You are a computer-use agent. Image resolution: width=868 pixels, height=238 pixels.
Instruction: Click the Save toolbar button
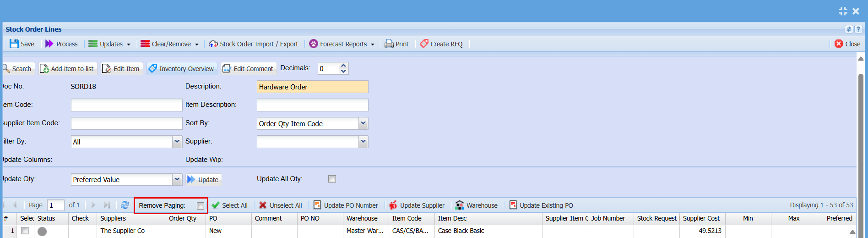(x=22, y=44)
